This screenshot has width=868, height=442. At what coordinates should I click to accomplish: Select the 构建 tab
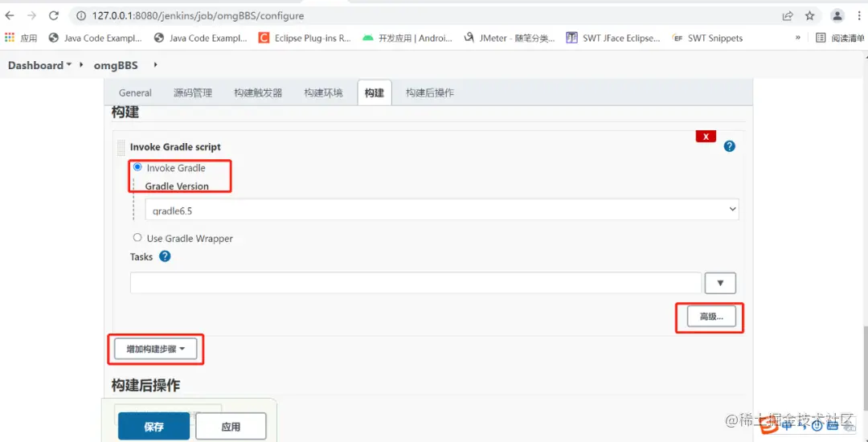[375, 93]
